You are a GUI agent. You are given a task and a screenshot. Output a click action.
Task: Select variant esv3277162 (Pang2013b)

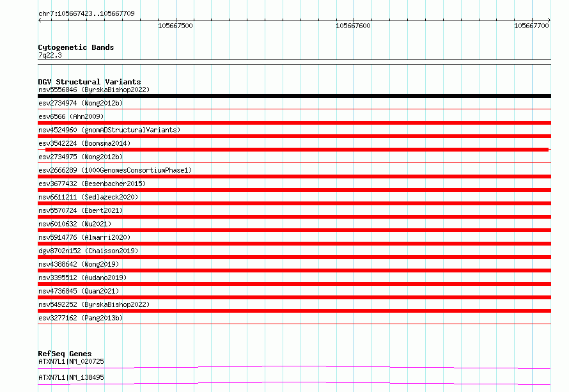click(x=81, y=318)
